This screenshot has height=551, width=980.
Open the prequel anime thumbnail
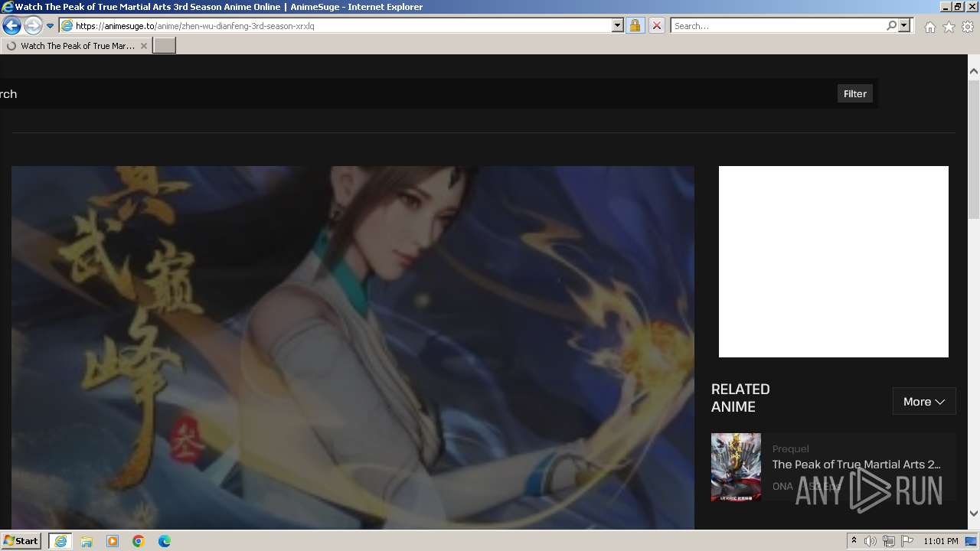(x=736, y=467)
